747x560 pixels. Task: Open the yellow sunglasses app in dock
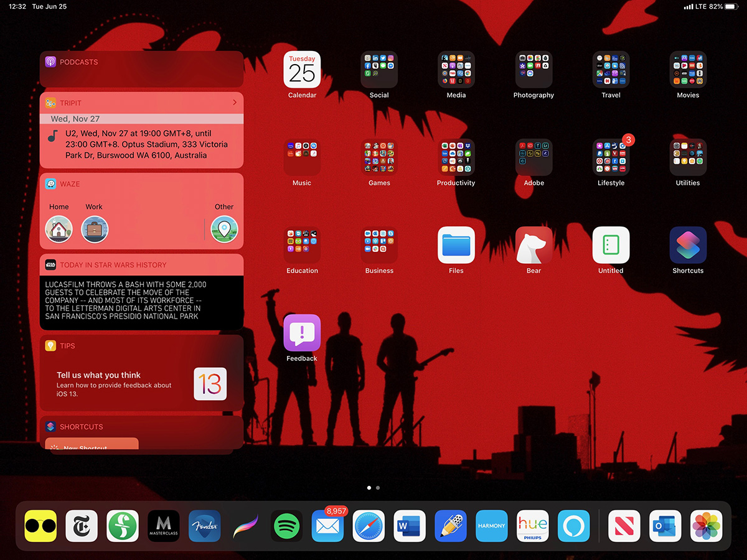click(40, 526)
